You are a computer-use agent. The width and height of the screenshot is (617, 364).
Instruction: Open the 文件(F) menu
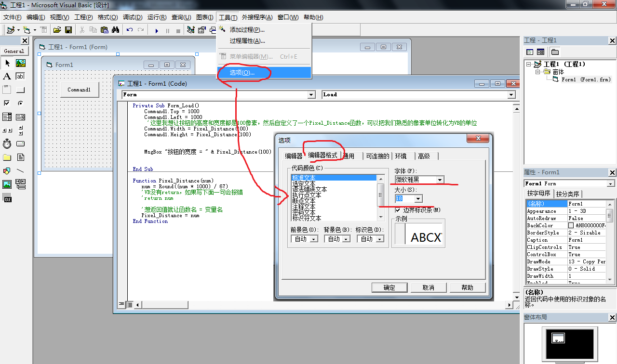click(13, 17)
